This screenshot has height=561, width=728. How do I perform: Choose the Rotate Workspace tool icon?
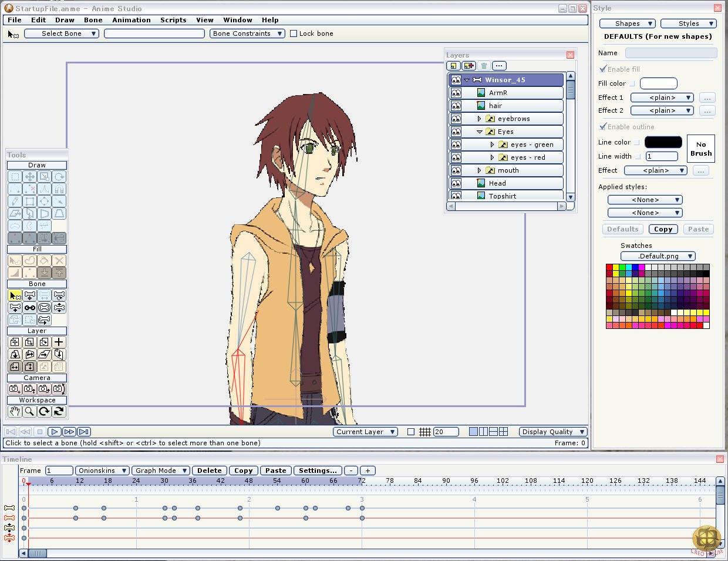coord(44,412)
